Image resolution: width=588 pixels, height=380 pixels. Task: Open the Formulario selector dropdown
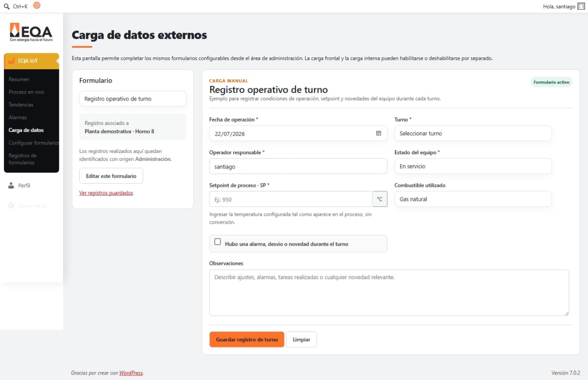click(133, 99)
